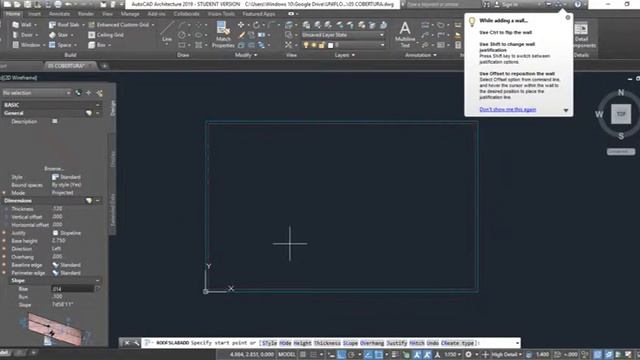Select the Stair tool

59,35
